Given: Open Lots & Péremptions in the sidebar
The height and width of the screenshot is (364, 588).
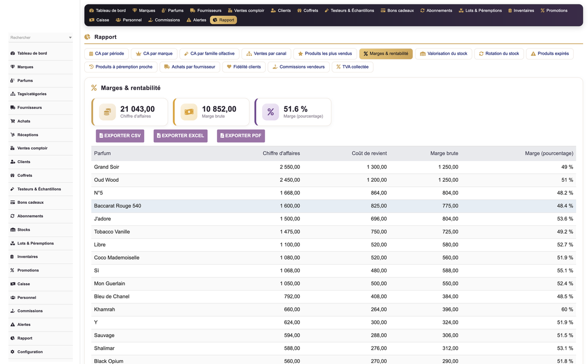Looking at the screenshot, I should [x=40, y=243].
